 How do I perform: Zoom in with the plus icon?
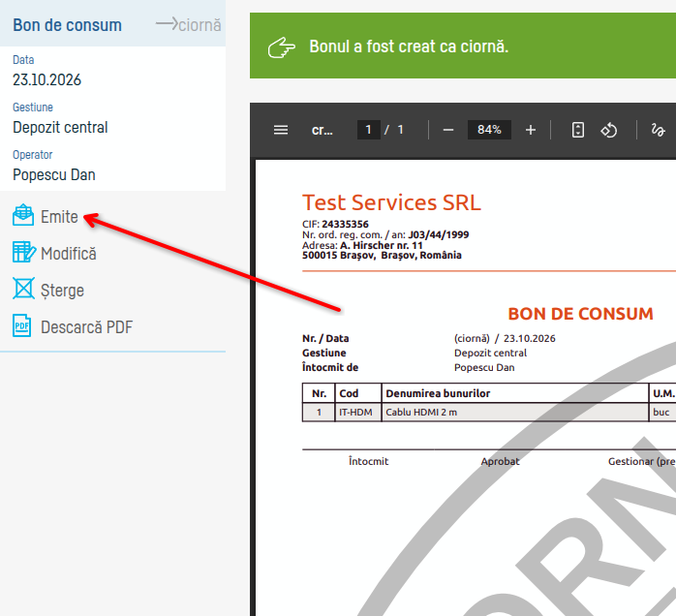(x=531, y=130)
